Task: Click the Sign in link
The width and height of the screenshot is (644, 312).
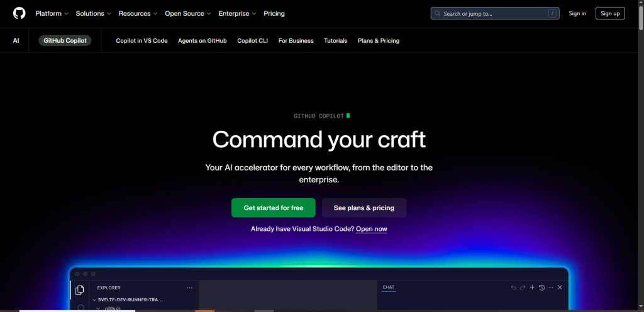Action: 577,14
